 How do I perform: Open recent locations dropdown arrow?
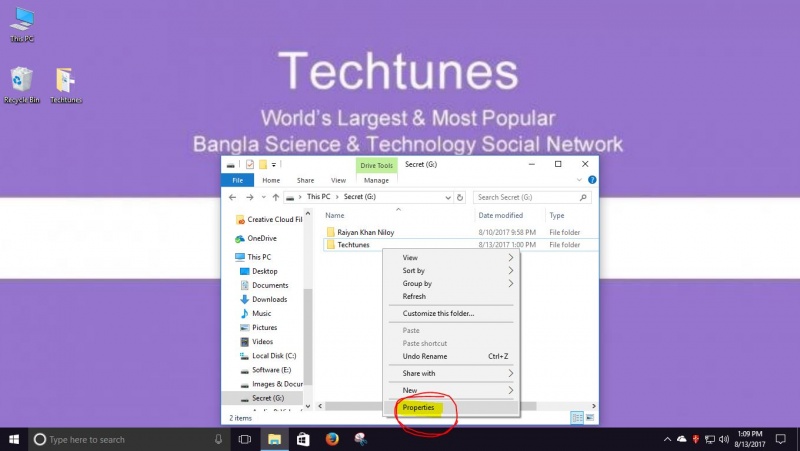click(263, 197)
